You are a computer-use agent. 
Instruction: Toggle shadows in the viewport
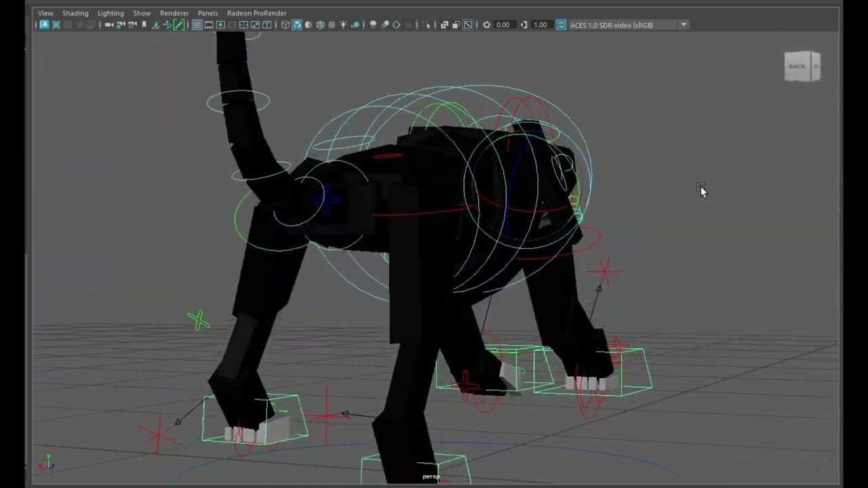[x=354, y=24]
